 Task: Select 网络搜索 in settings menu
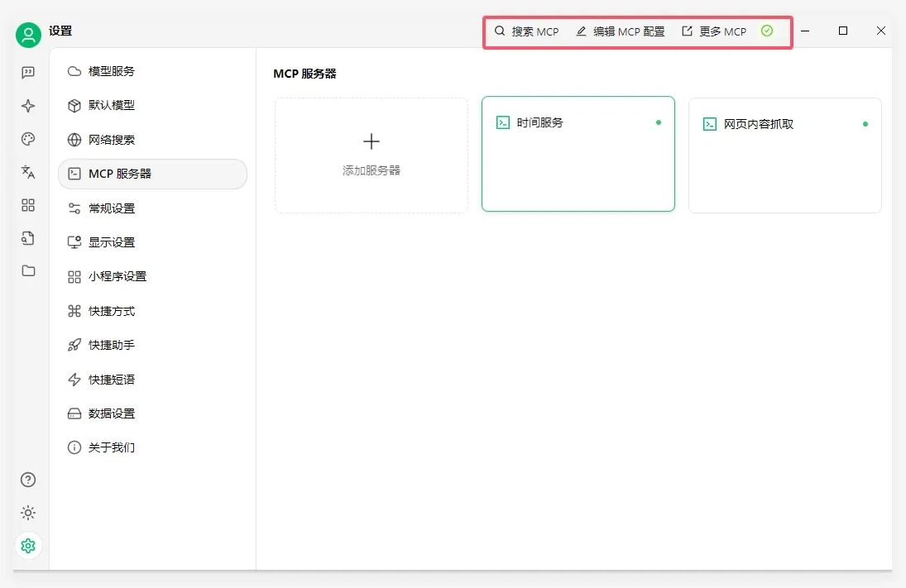[112, 140]
